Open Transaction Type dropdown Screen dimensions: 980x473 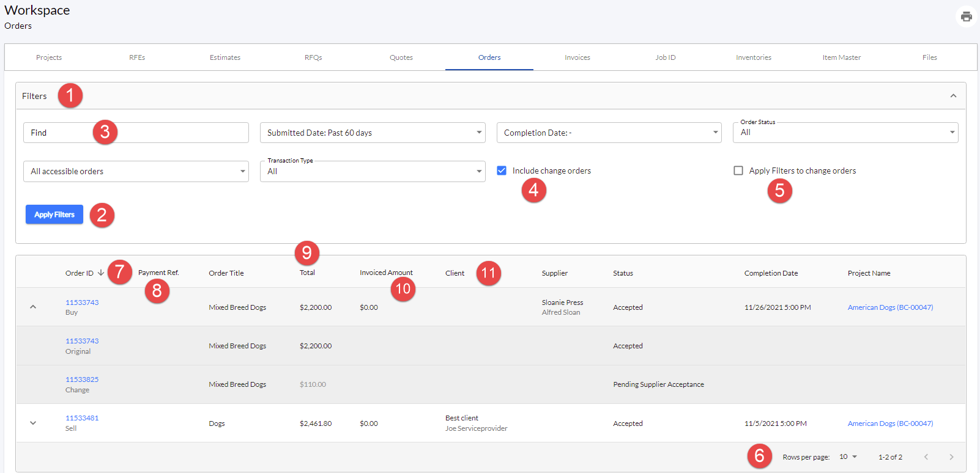pyautogui.click(x=373, y=171)
